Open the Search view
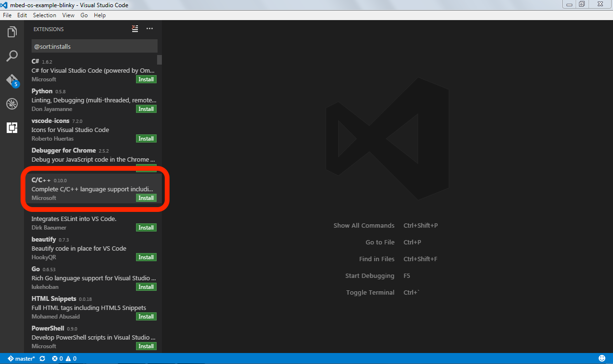The width and height of the screenshot is (613, 364). pos(12,56)
